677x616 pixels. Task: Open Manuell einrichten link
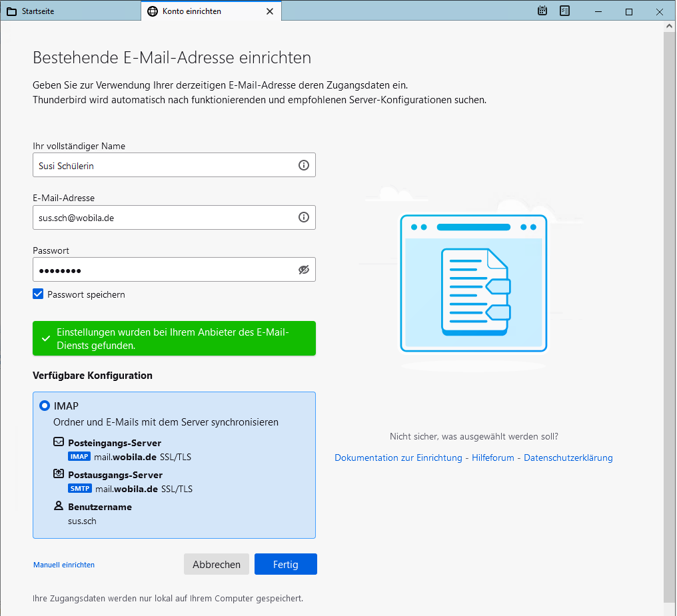pos(64,565)
